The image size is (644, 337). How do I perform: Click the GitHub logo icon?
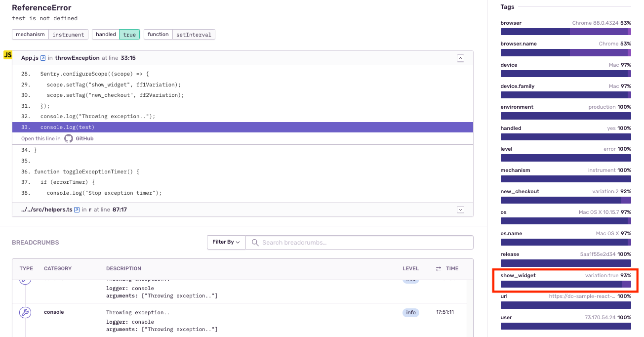69,139
